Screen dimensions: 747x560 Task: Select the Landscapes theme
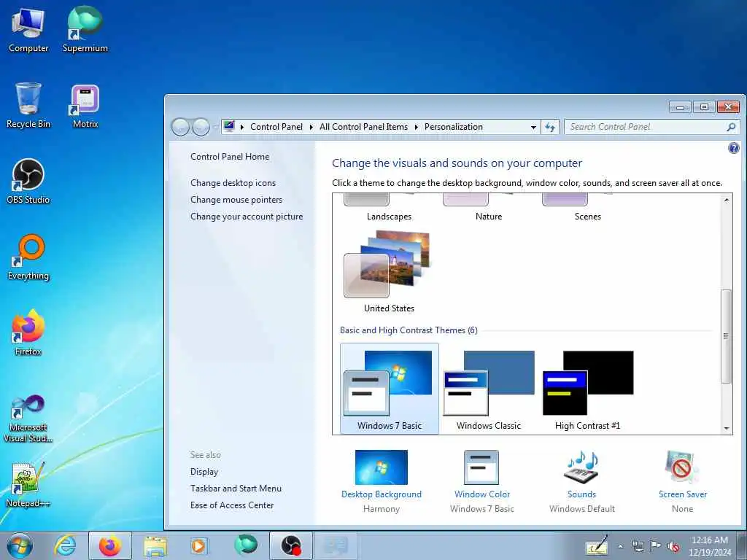(390, 208)
